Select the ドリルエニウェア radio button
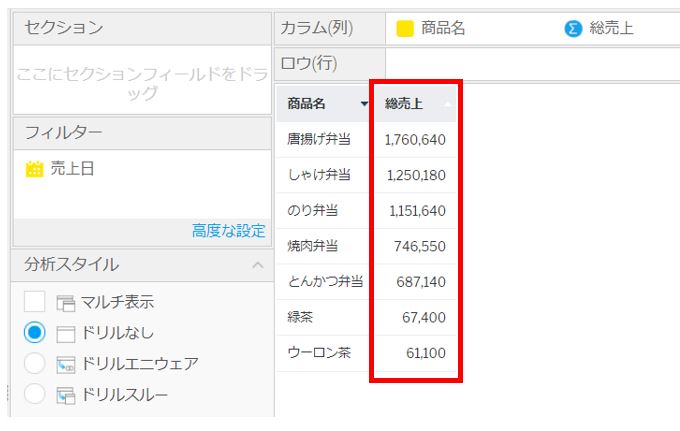680x431 pixels. click(35, 364)
